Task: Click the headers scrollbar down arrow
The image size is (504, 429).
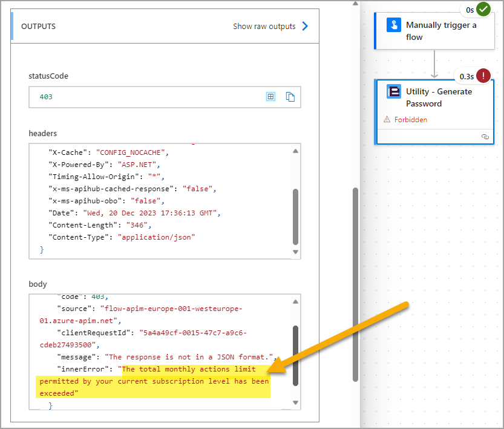Action: pos(295,252)
